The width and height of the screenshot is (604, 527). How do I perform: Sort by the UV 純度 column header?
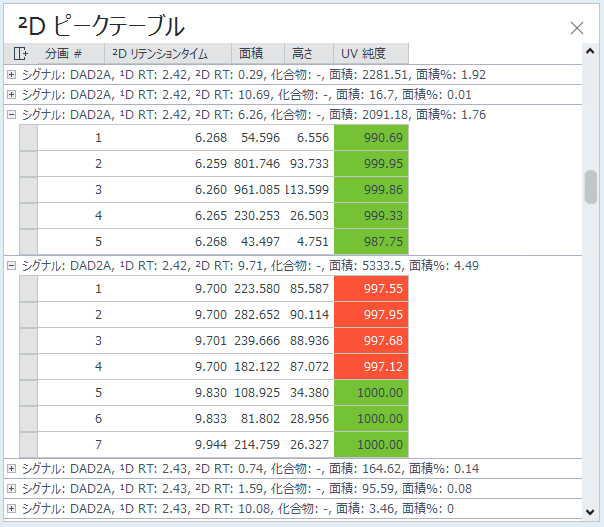tap(371, 53)
